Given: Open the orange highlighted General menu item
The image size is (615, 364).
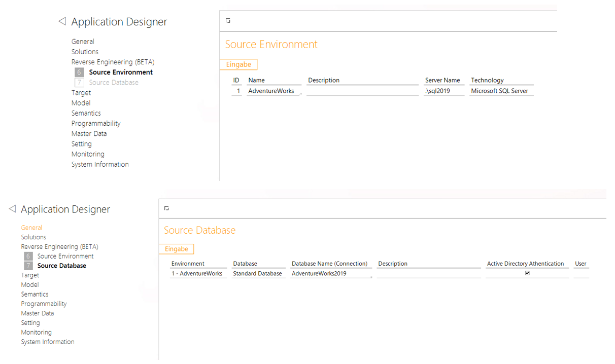Looking at the screenshot, I should [31, 228].
